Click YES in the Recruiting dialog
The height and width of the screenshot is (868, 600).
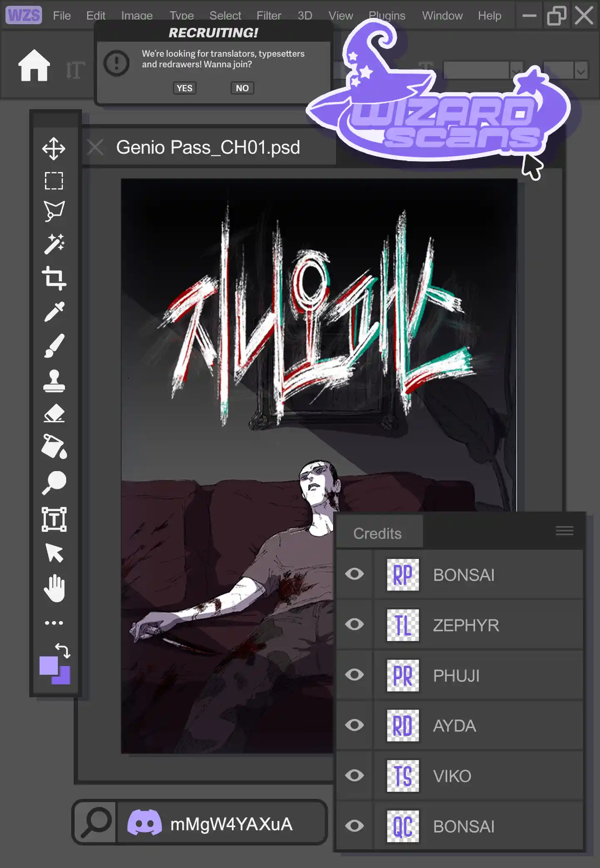184,88
